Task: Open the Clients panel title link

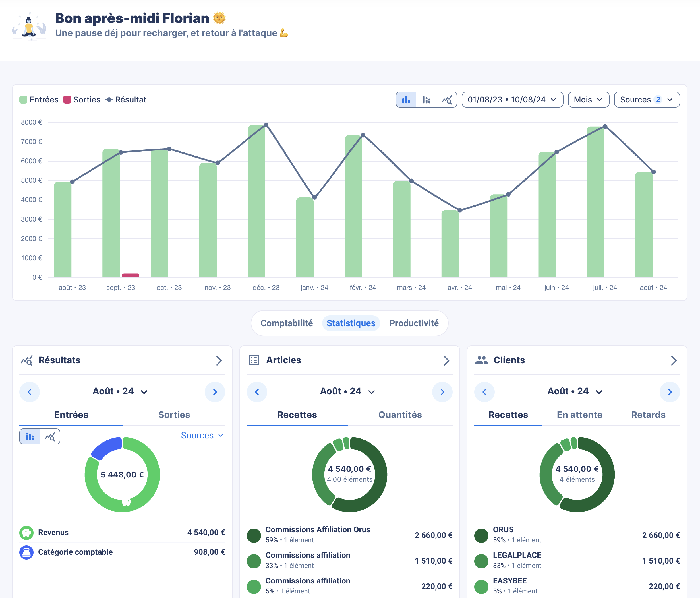Action: click(509, 360)
